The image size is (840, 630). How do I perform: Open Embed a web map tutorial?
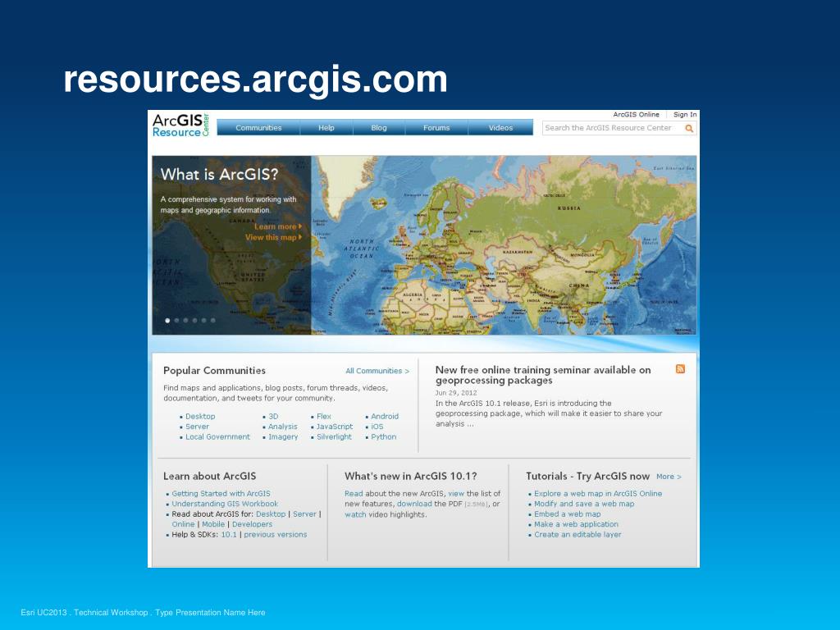[568, 514]
